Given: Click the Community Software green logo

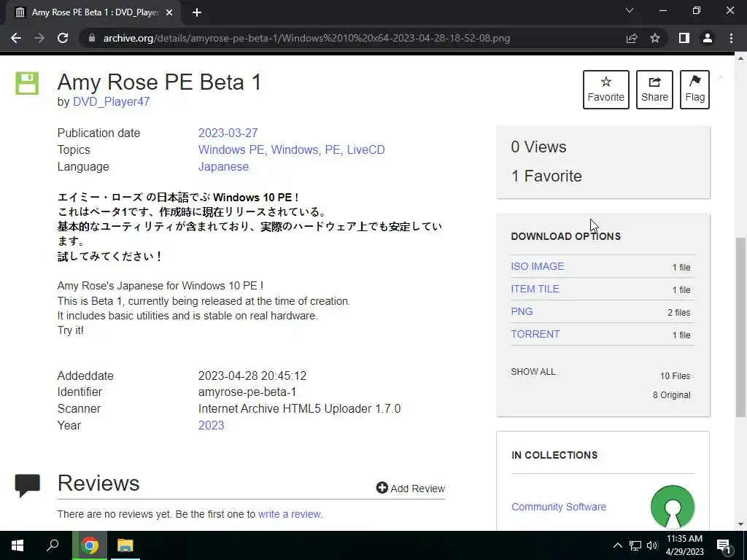Looking at the screenshot, I should pos(672,507).
